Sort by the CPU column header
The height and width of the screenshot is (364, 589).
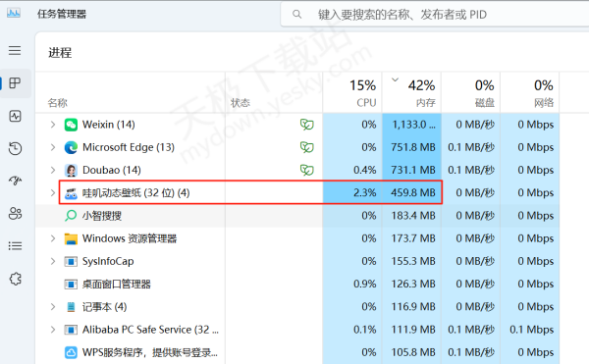[x=352, y=92]
